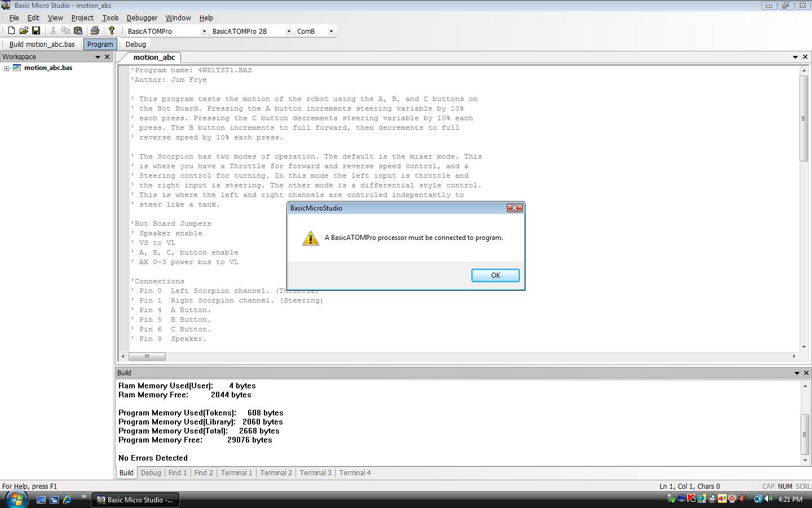
Task: Open the BasicATOMPro 28 processor dropdown
Action: [289, 32]
